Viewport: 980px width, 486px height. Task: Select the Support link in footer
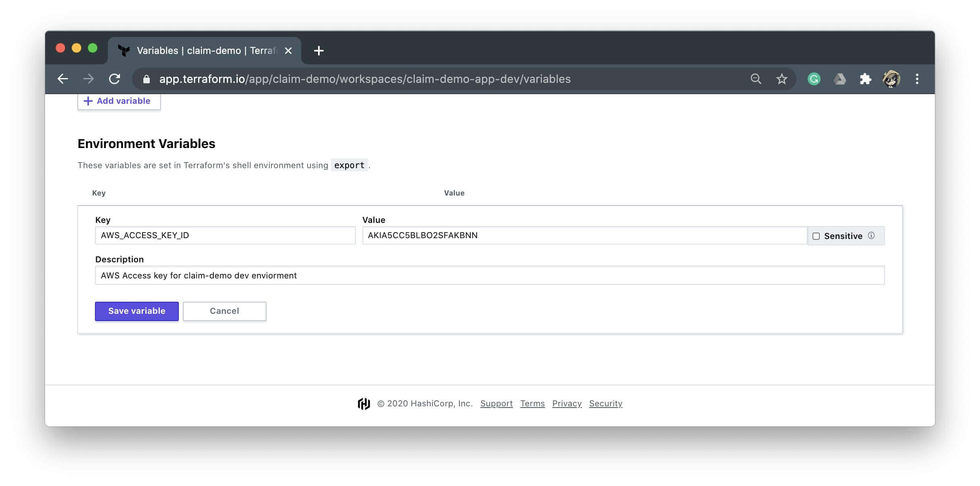click(x=496, y=403)
